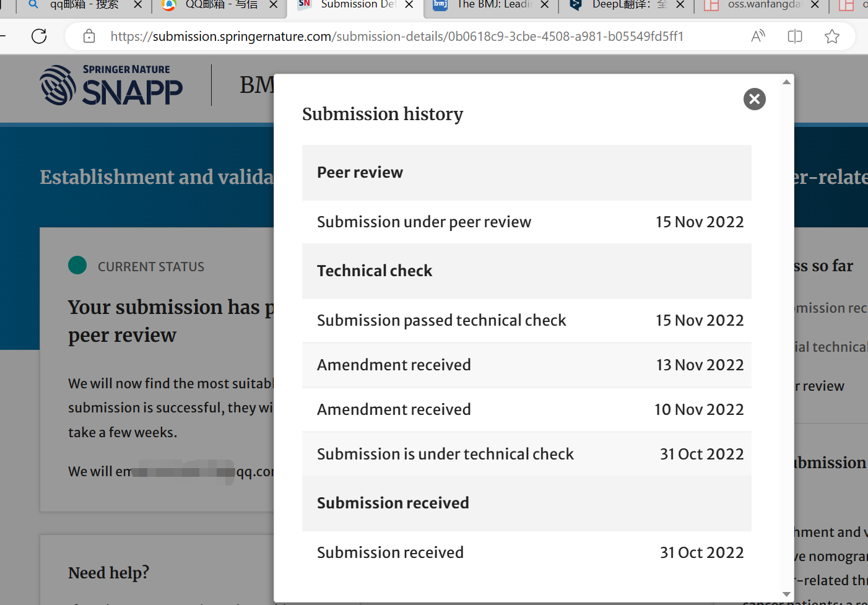
Task: Click the URL address bar
Action: [396, 37]
